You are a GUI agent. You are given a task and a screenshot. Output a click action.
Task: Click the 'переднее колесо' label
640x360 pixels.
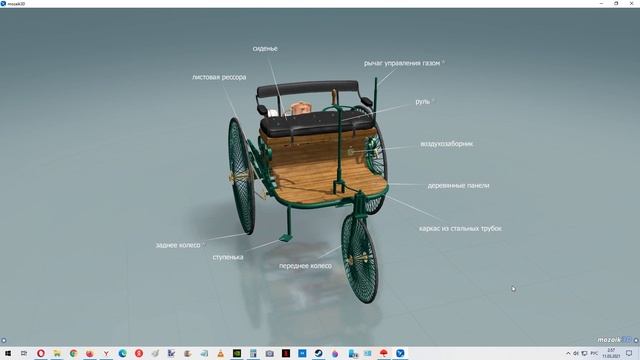coord(305,266)
